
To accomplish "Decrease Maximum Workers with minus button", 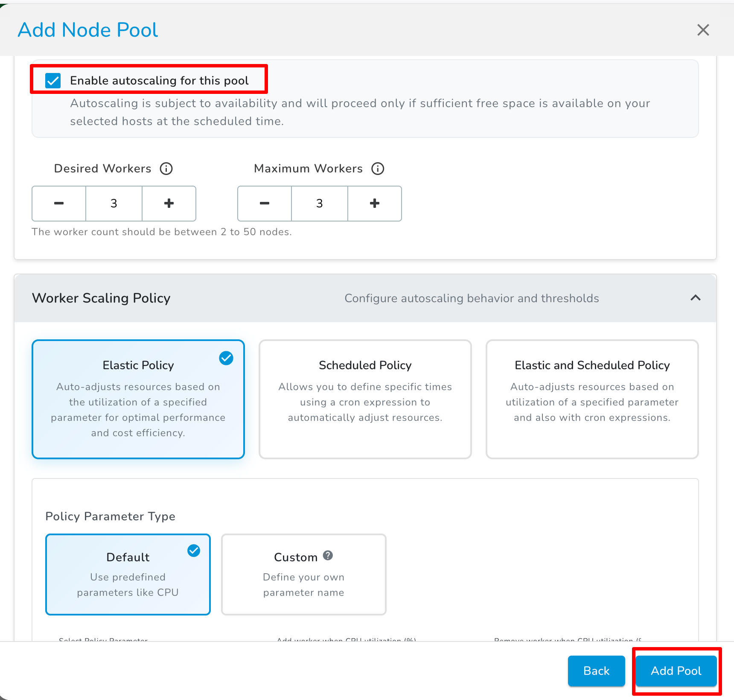I will tap(265, 204).
